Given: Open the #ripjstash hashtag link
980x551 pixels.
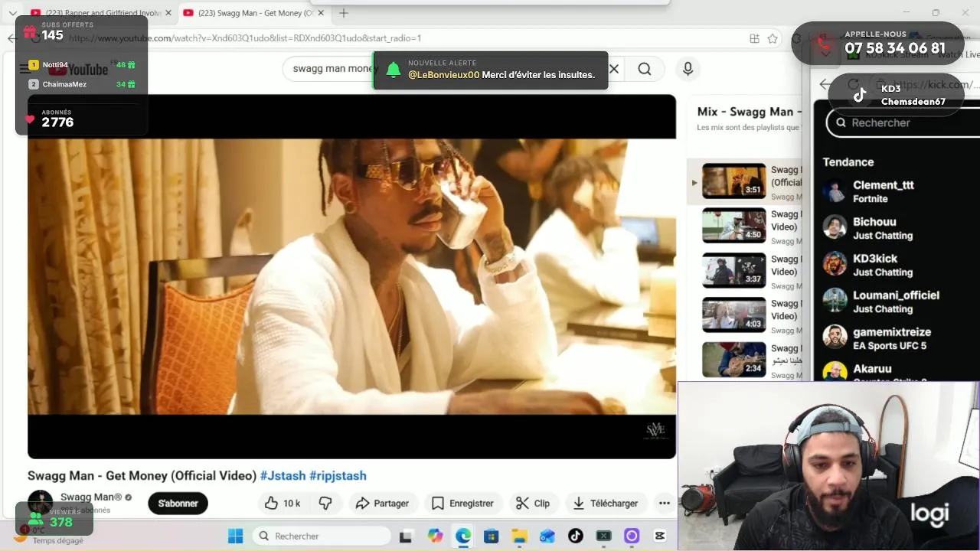Looking at the screenshot, I should (x=338, y=475).
